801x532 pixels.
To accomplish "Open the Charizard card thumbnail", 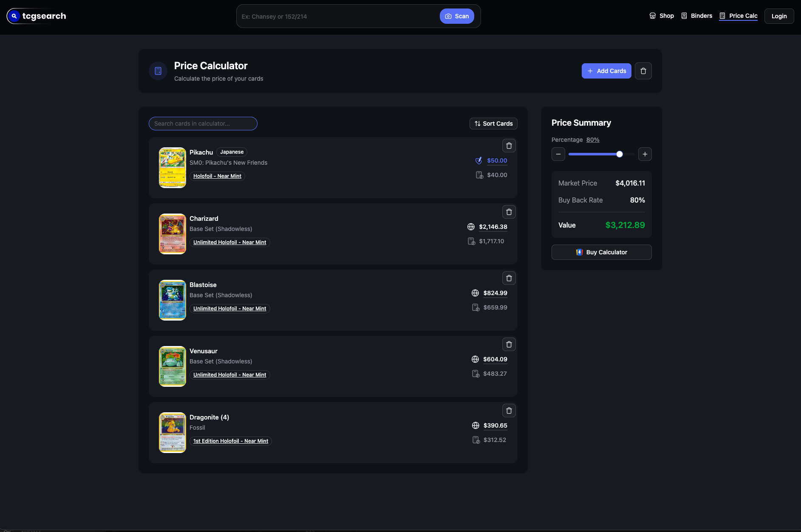I will click(x=173, y=234).
